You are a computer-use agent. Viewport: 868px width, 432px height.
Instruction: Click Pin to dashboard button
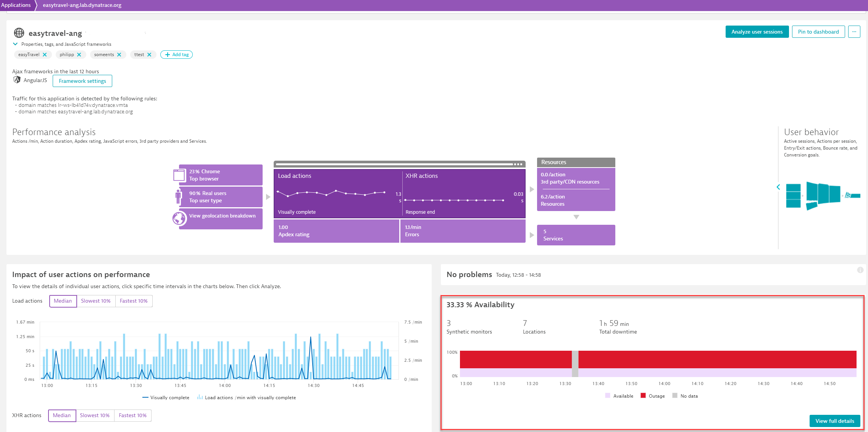[818, 32]
